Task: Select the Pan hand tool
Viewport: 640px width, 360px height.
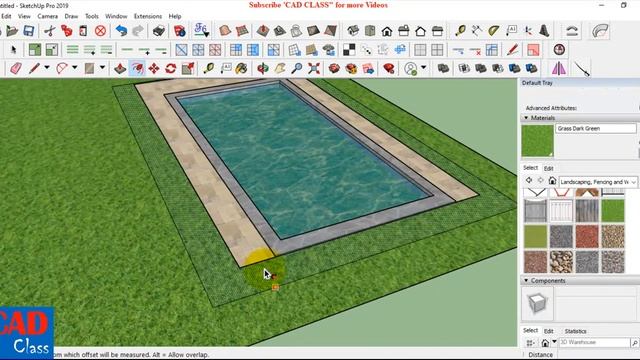Action: click(x=280, y=68)
